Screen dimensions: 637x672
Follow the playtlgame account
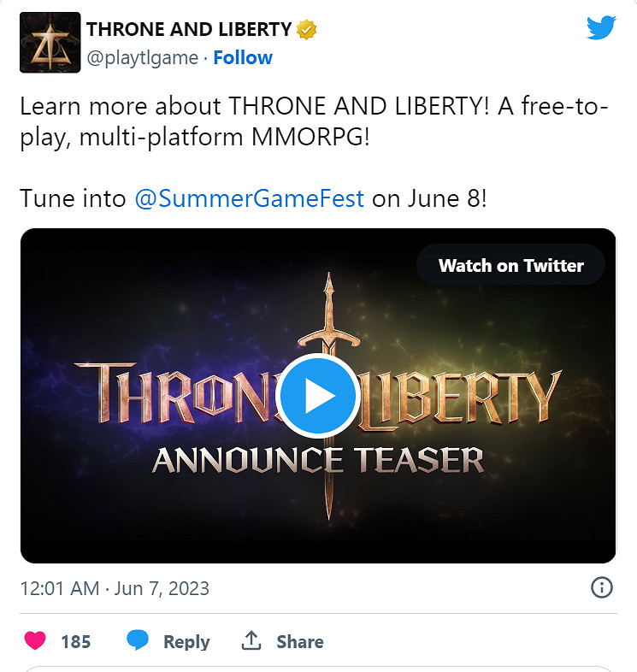[243, 57]
